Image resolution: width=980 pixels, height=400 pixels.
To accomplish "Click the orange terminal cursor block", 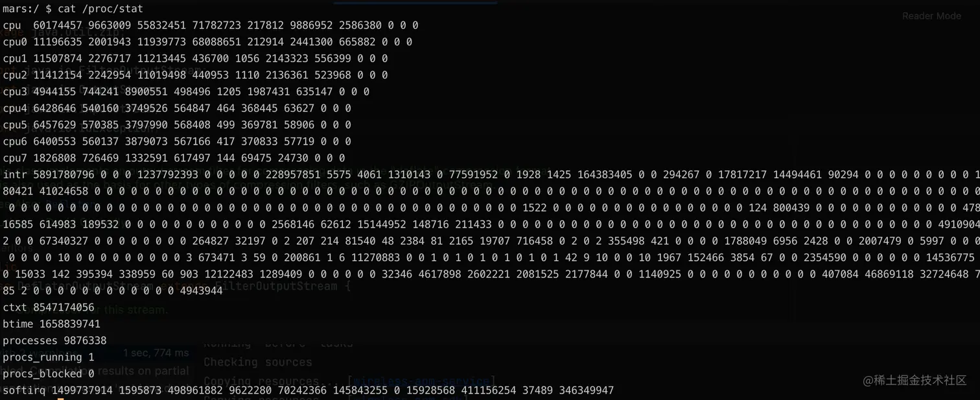I will 61,399.
